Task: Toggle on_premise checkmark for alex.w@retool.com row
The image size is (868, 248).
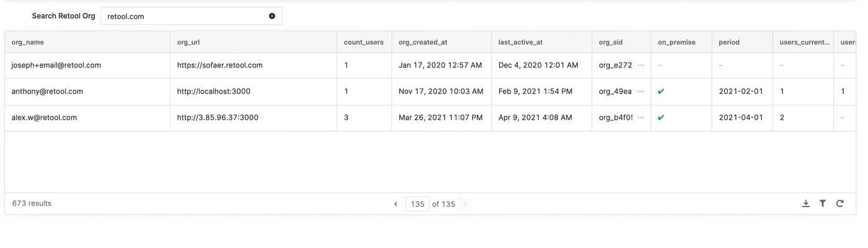Action: [661, 117]
